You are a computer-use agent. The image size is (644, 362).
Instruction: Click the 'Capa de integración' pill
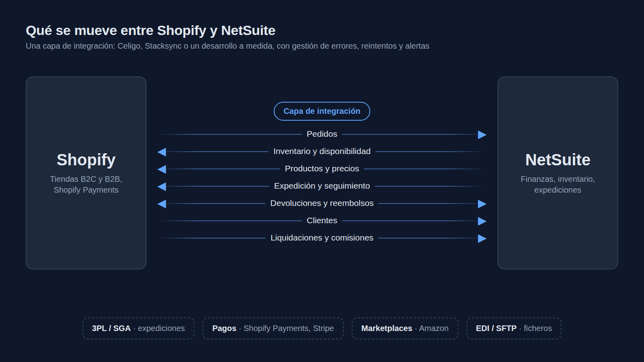click(322, 111)
